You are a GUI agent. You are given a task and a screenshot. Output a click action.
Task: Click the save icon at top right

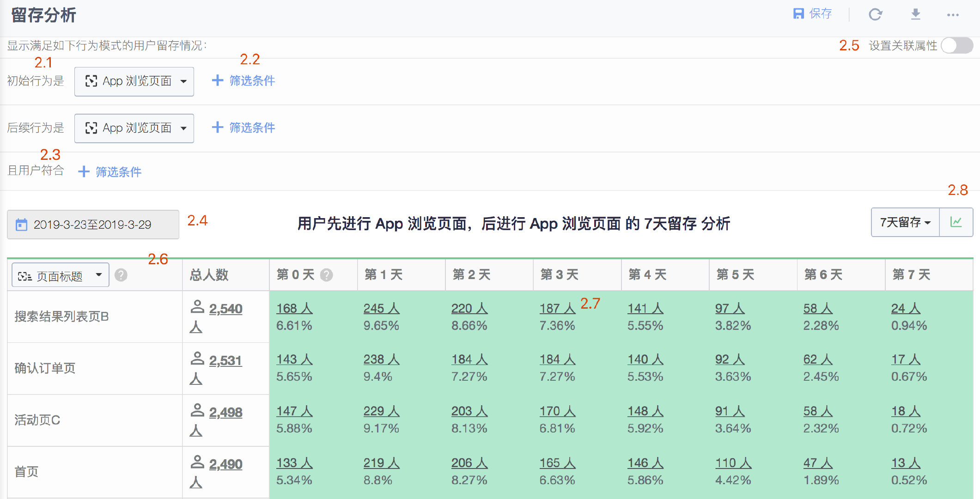[798, 14]
